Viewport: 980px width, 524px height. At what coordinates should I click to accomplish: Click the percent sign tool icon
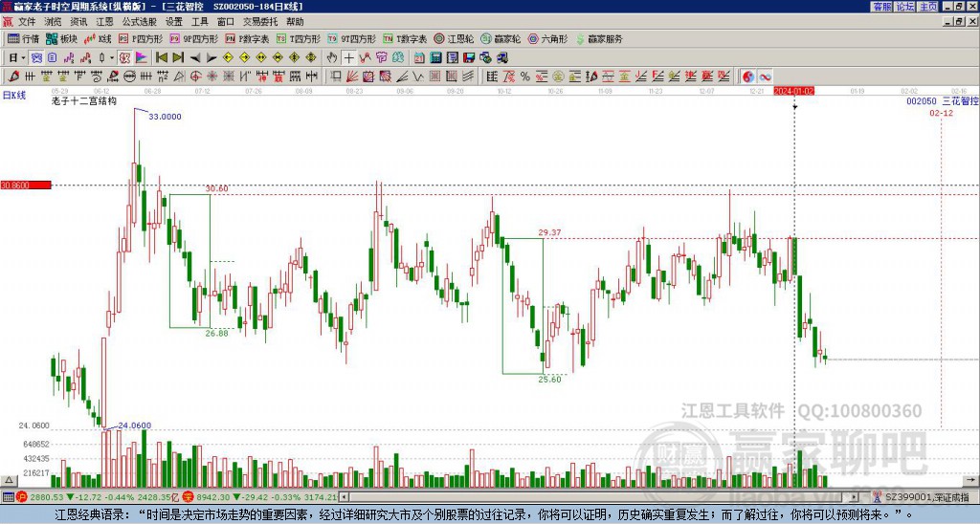click(525, 76)
